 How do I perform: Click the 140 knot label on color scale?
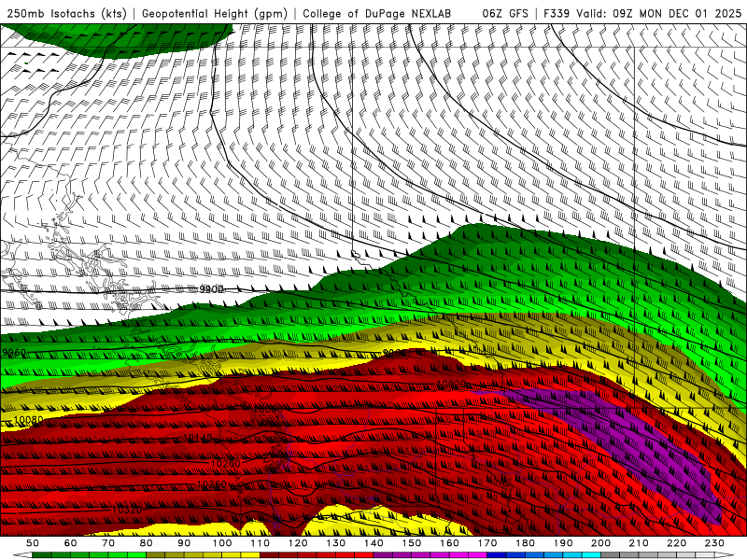373,543
